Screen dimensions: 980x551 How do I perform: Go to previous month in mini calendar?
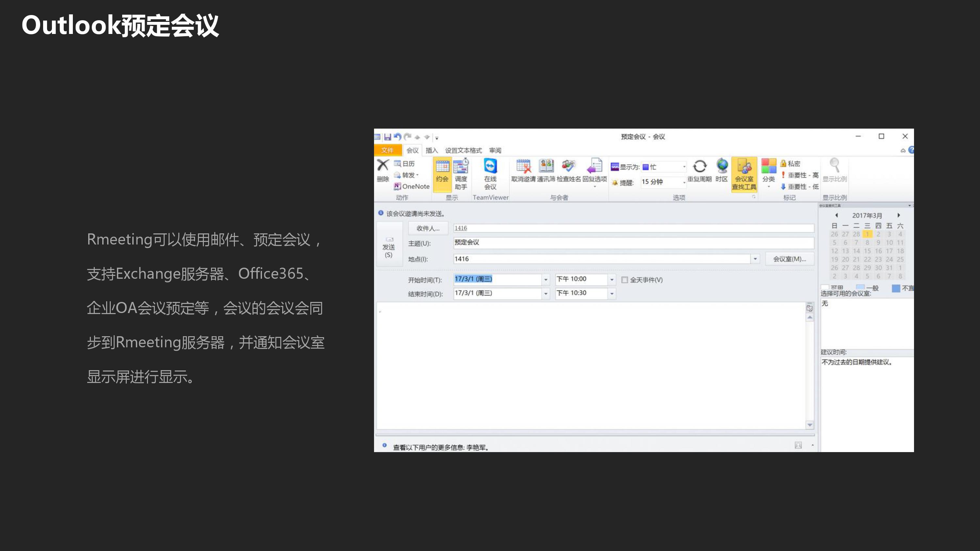coord(836,215)
